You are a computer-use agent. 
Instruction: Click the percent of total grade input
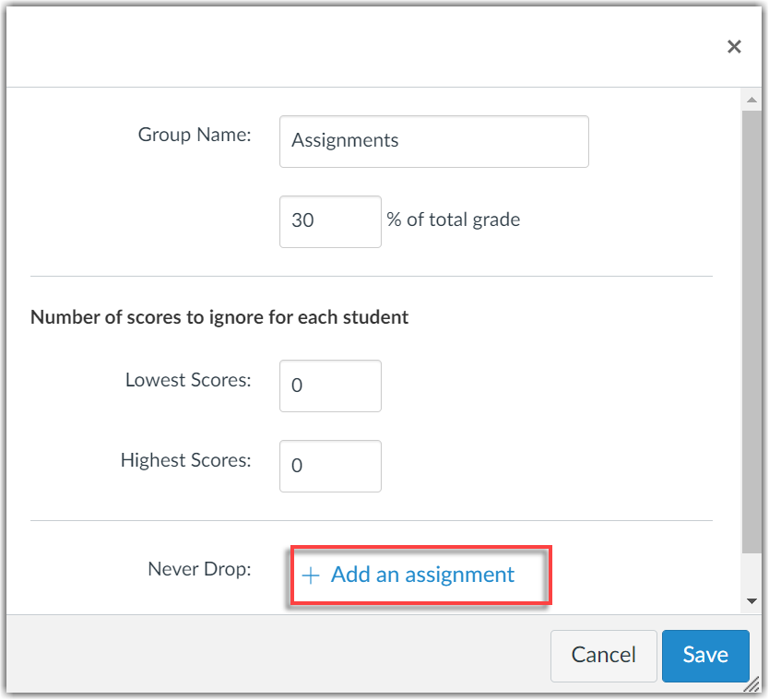click(x=330, y=221)
